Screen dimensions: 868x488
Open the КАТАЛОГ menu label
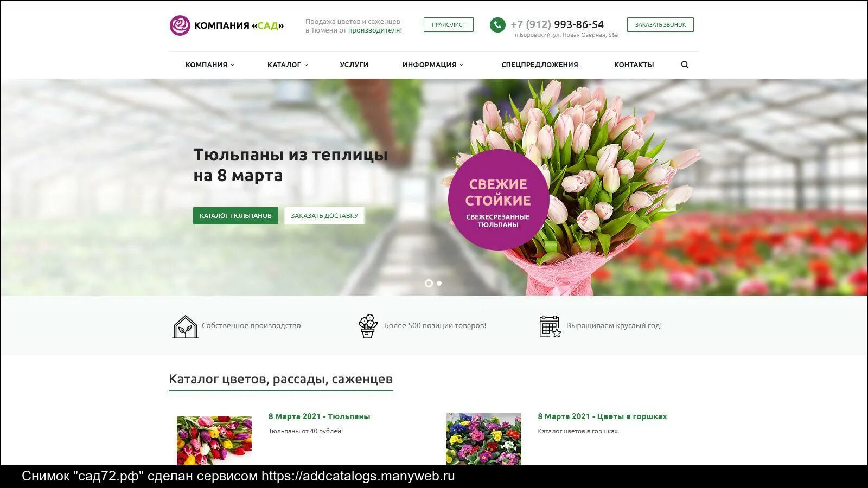[284, 65]
